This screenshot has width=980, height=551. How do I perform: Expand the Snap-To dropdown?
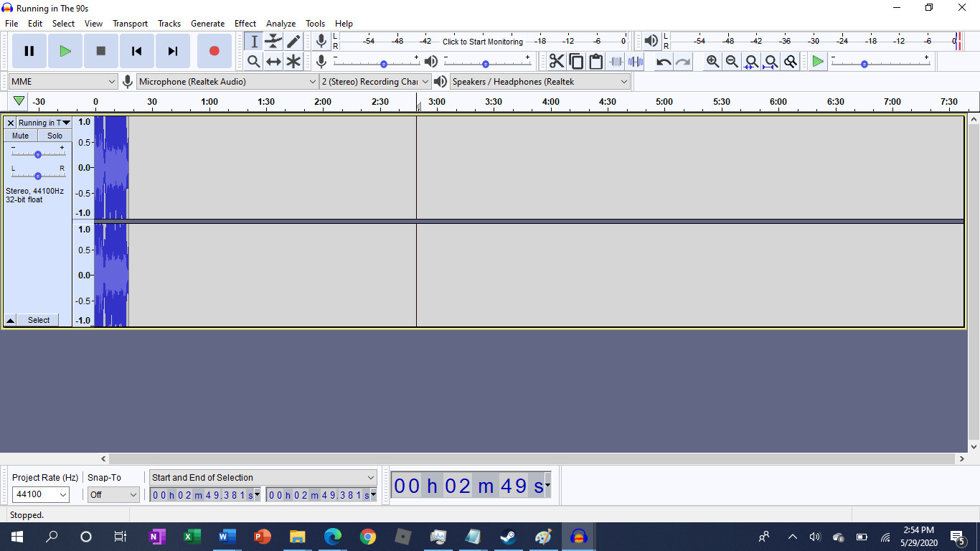(113, 494)
